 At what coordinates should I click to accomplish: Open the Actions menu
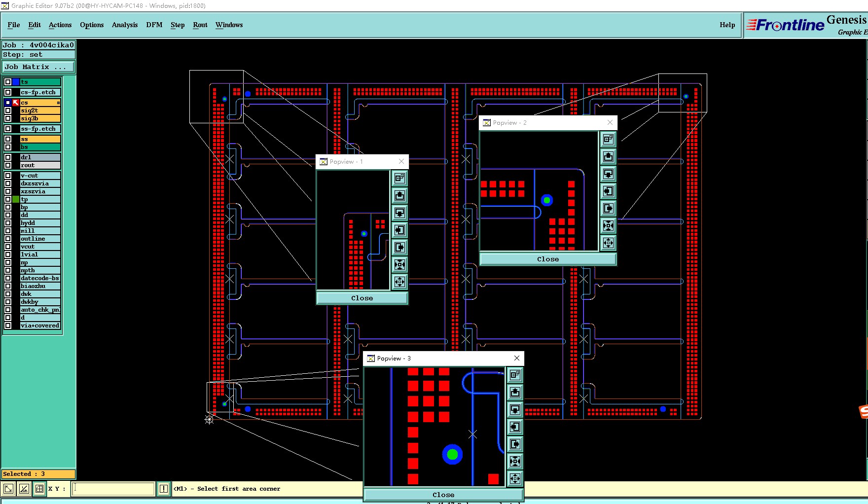(x=60, y=25)
